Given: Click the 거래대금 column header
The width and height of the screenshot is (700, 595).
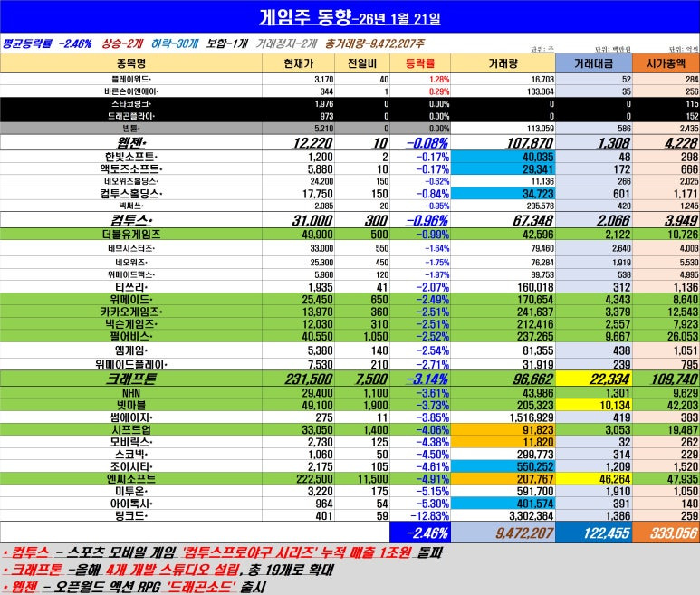Looking at the screenshot, I should pyautogui.click(x=594, y=63).
